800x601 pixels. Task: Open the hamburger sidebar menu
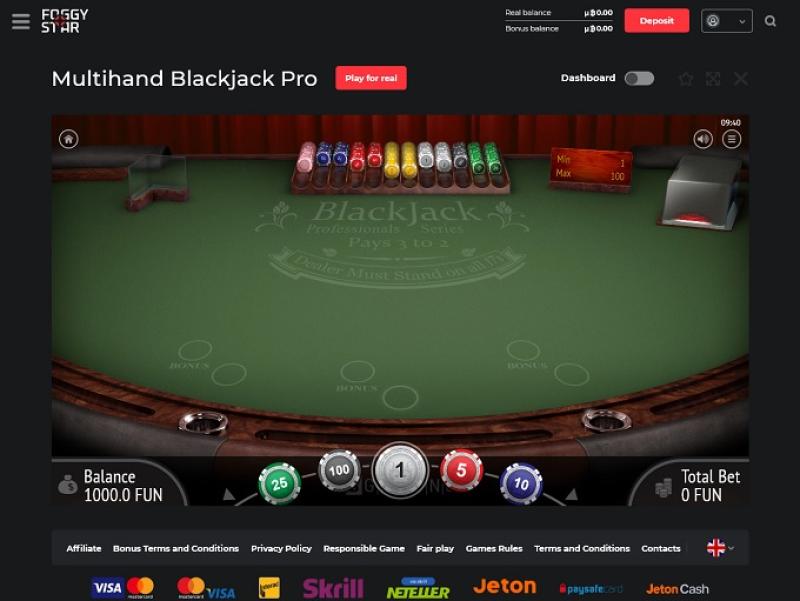(21, 21)
